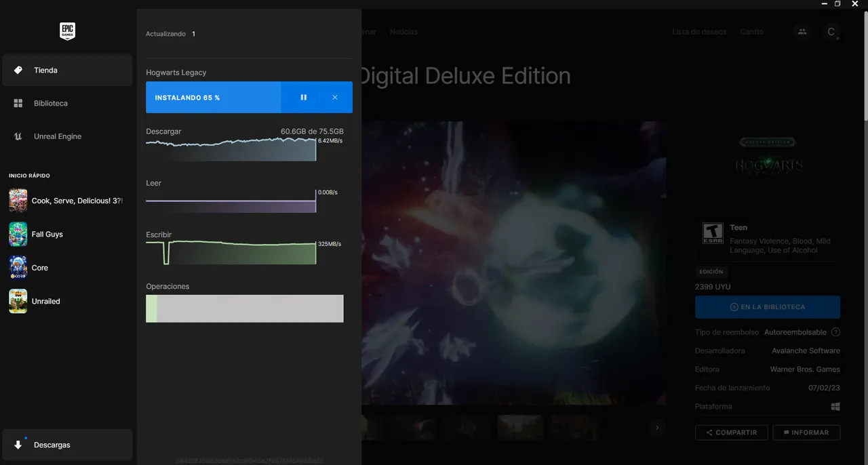Click the Hogwarts Legacy title in downloads
Viewport: 868px width, 465px height.
[176, 73]
